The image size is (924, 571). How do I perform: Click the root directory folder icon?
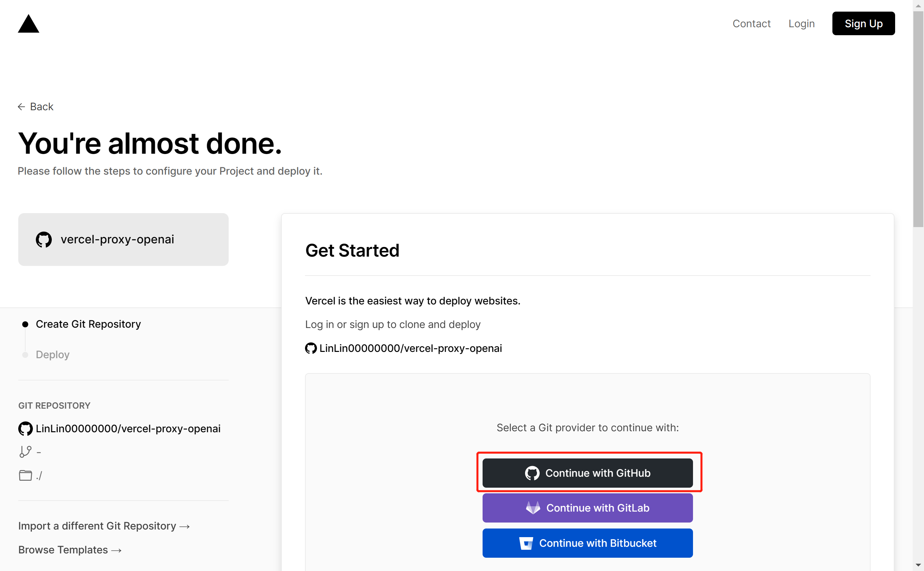(x=25, y=475)
